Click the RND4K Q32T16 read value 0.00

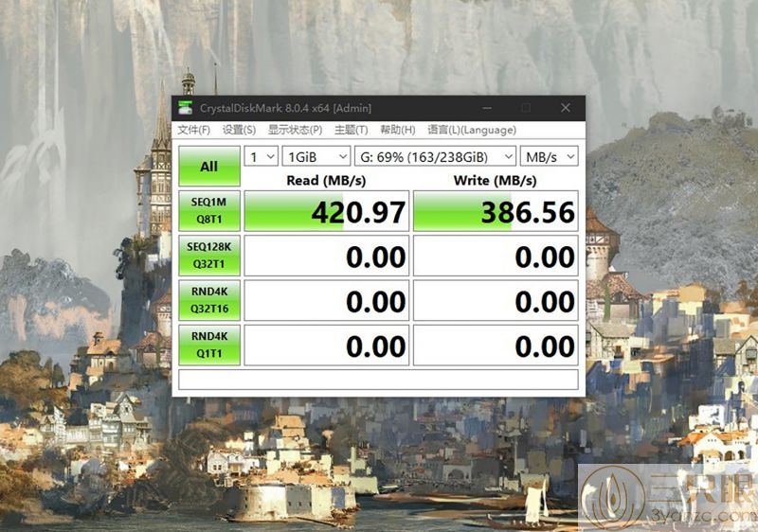pyautogui.click(x=327, y=301)
